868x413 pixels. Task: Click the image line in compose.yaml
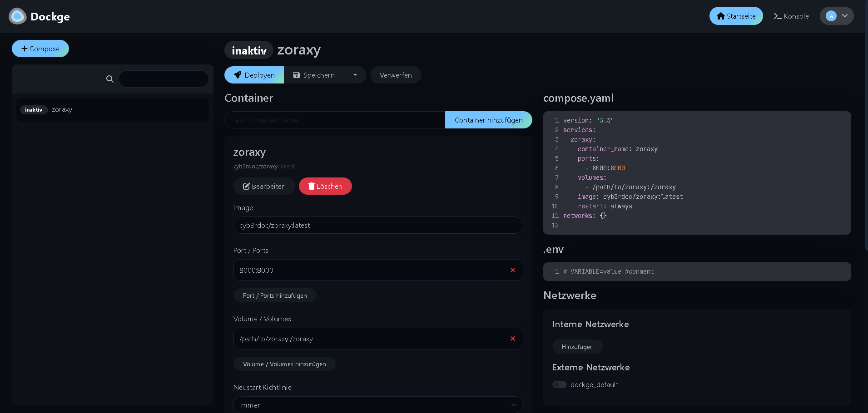[630, 197]
